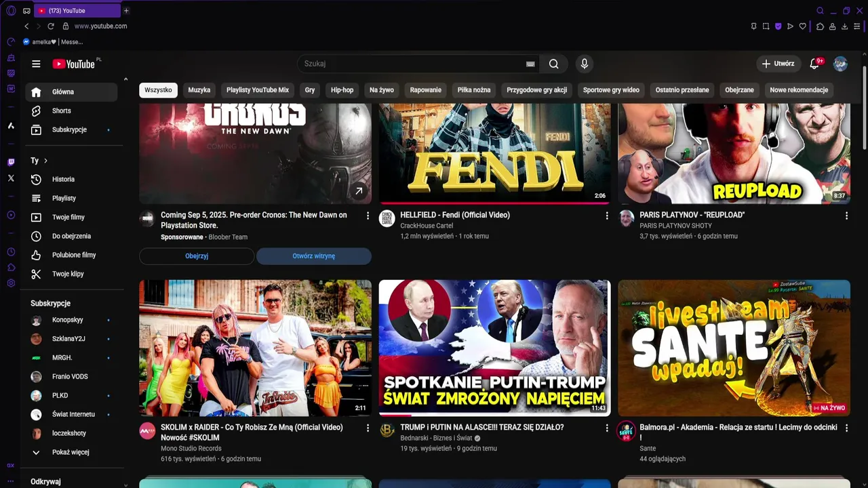
Task: Select the Piłka nożna chip
Action: click(474, 90)
